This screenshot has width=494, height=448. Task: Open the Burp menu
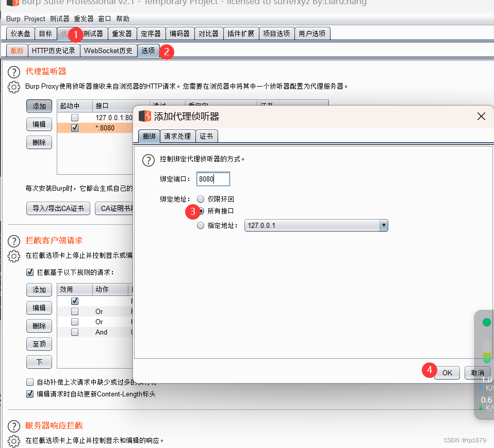[x=13, y=19]
